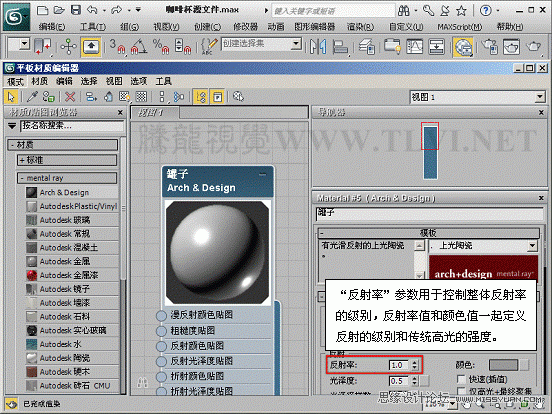Toggle the percent snap icon
Image resolution: width=552 pixels, height=414 pixels.
161,46
